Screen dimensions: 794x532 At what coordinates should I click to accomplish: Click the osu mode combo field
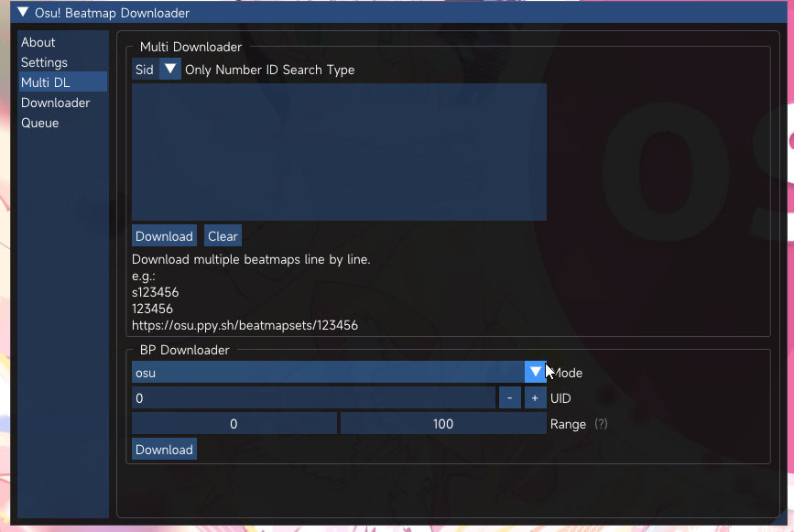[x=328, y=373]
